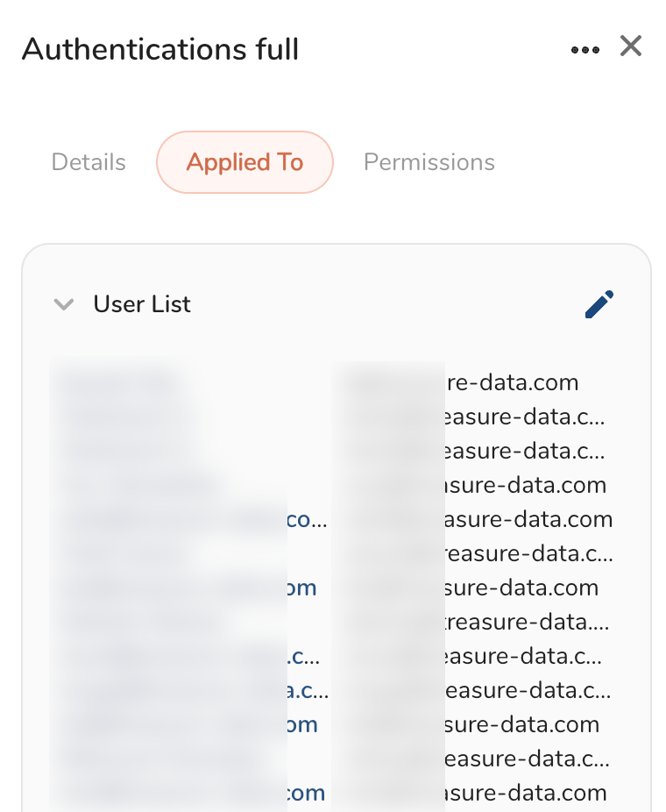Click the Authentications full panel title

pyautogui.click(x=160, y=49)
